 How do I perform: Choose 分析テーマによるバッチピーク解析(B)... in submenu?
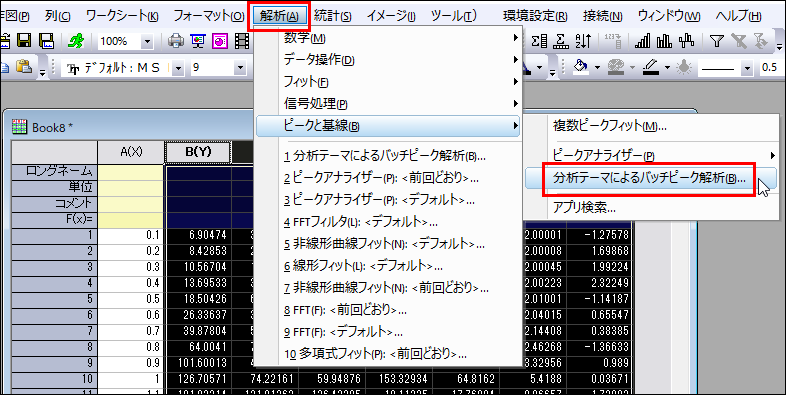coord(651,177)
